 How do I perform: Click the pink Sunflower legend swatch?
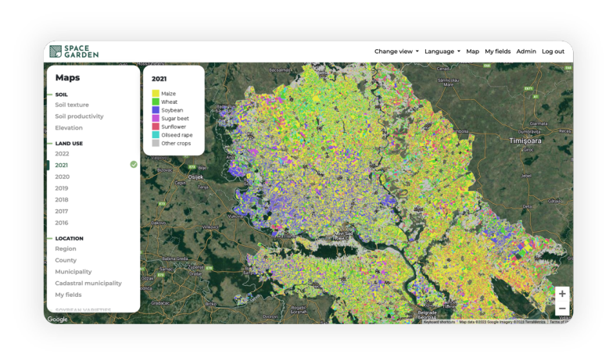click(156, 127)
